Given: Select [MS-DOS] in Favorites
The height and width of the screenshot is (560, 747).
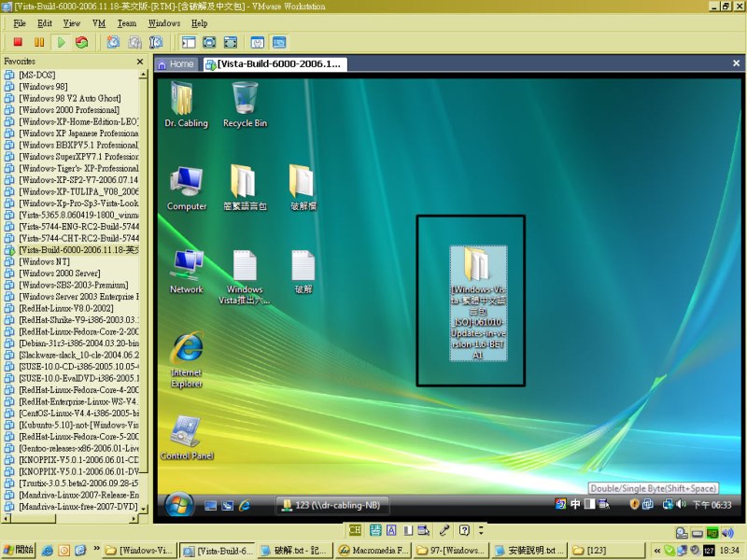Looking at the screenshot, I should (37, 75).
